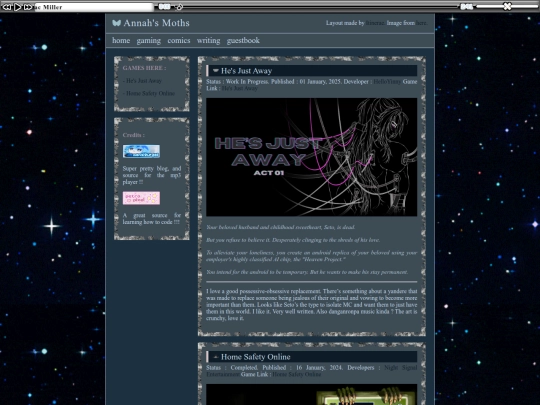Open the comics section

pos(179,41)
